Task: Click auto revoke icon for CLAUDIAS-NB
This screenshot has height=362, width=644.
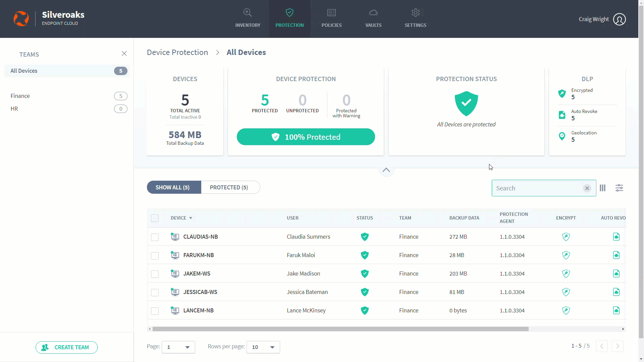Action: click(x=616, y=237)
